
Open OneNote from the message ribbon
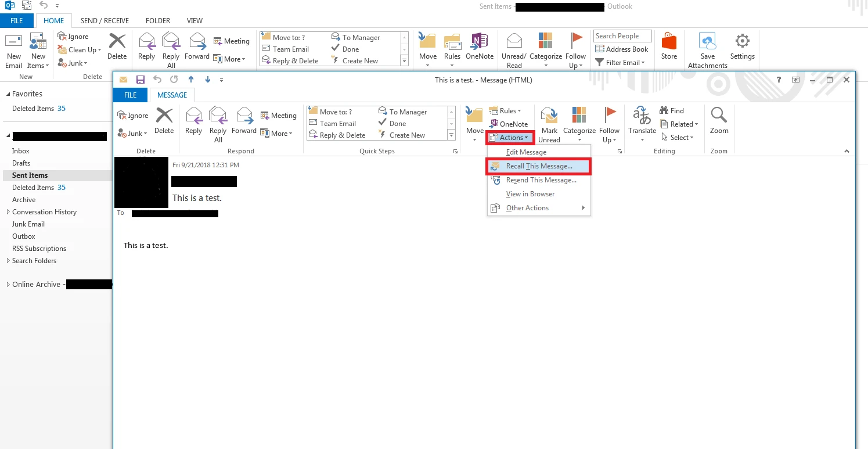(x=509, y=124)
